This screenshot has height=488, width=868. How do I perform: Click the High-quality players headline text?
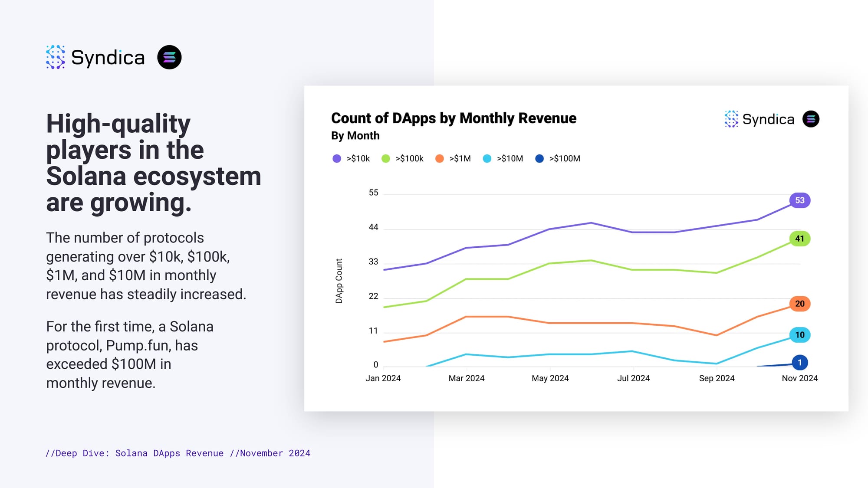pyautogui.click(x=154, y=163)
